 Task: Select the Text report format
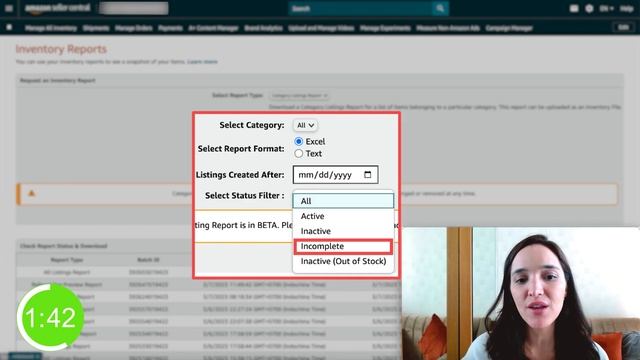pos(299,153)
